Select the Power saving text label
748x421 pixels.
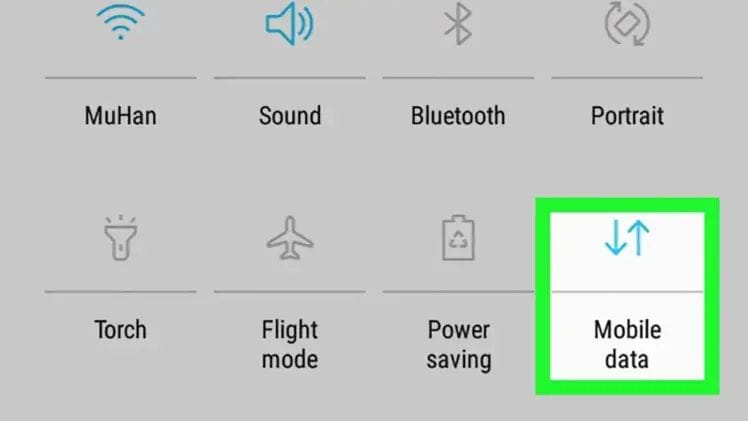click(x=458, y=345)
